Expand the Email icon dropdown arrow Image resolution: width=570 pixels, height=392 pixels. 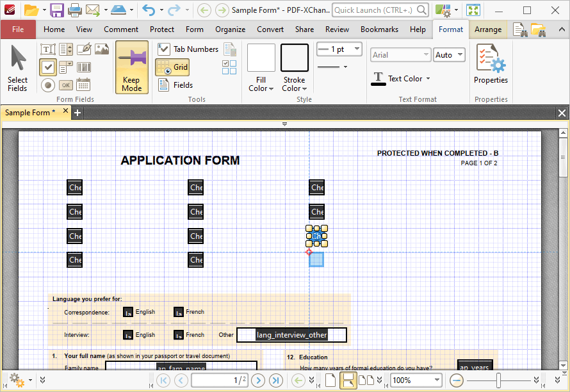[x=106, y=10]
